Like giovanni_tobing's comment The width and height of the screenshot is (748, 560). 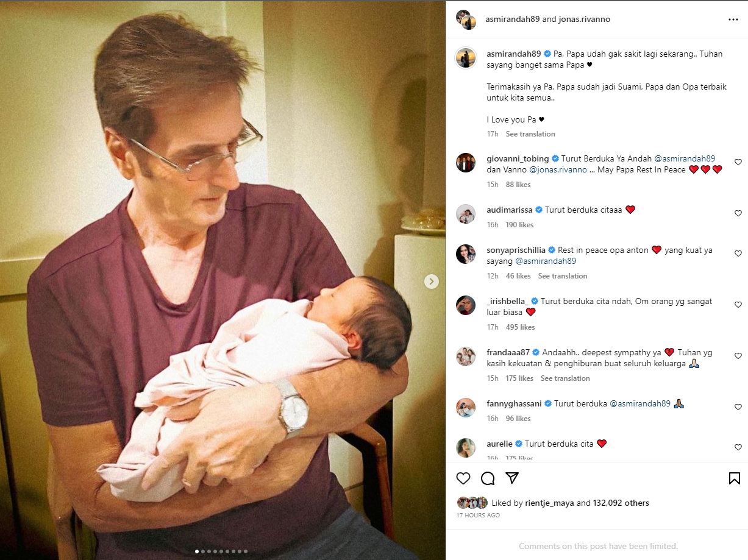[x=738, y=162]
